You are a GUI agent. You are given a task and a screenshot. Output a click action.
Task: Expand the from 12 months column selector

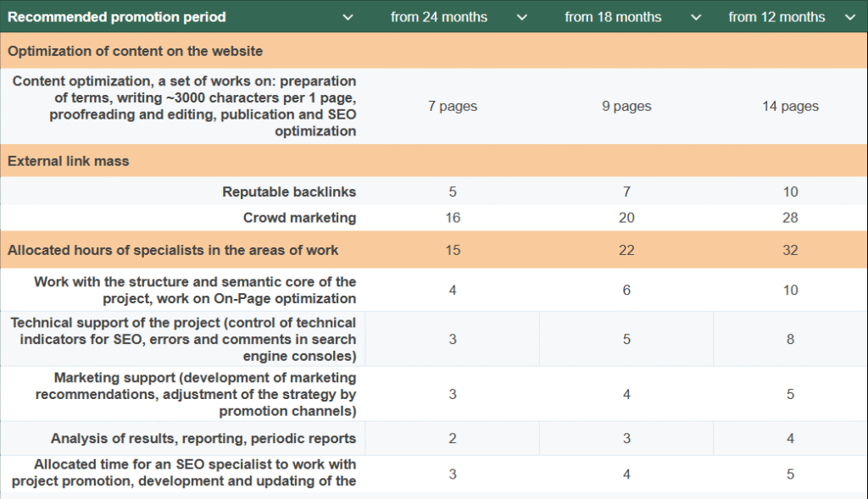(x=851, y=16)
